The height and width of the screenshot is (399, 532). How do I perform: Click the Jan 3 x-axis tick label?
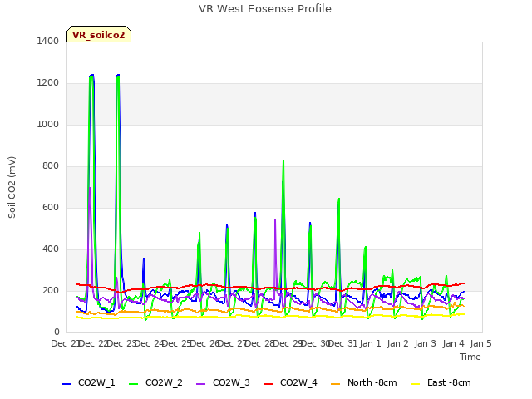pyautogui.click(x=426, y=343)
